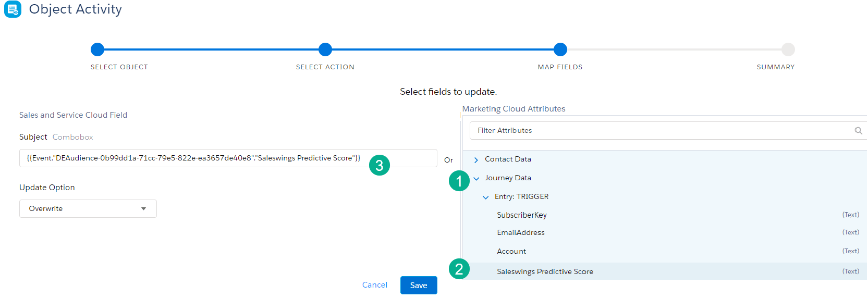
Task: Click the Object Activity icon
Action: pos(13,9)
